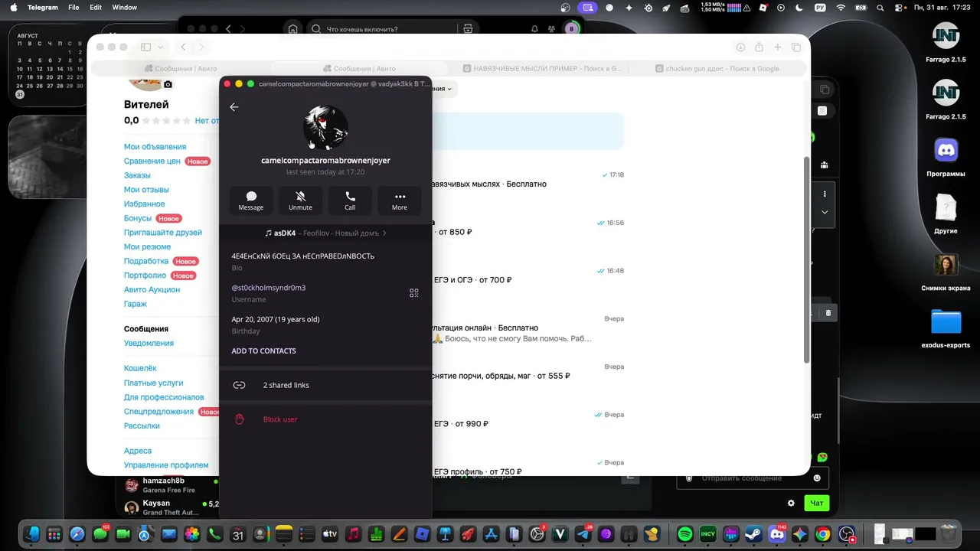Open the Window menu in the menu bar
Viewport: 980px width, 551px height.
124,8
